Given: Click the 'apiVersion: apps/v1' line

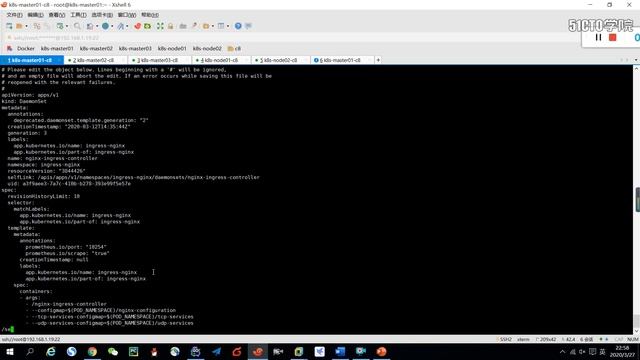Looking at the screenshot, I should 30,95.
